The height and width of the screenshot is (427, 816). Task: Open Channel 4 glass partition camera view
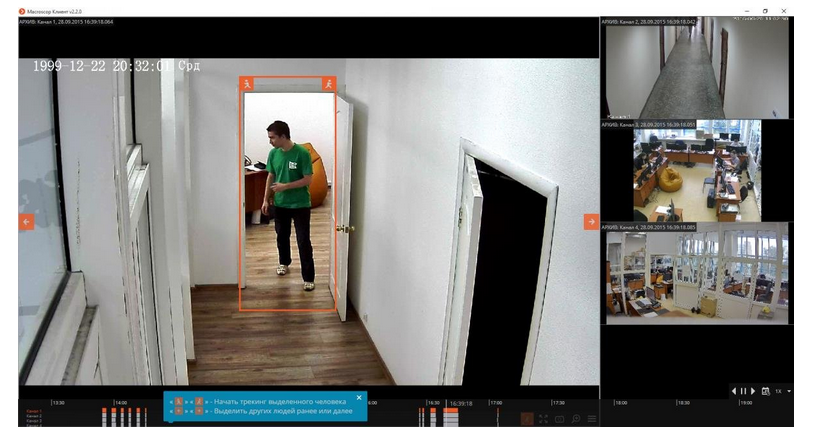tap(697, 274)
